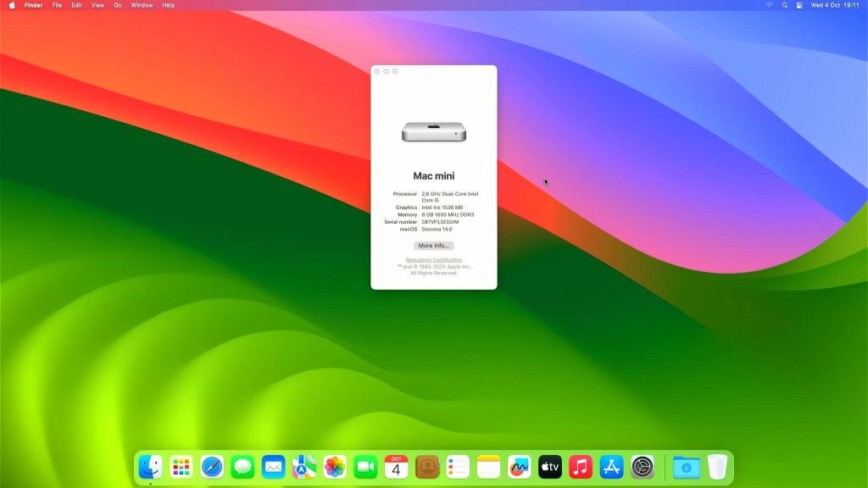This screenshot has width=868, height=488.
Task: Start FaceTime from the Dock
Action: pos(365,467)
